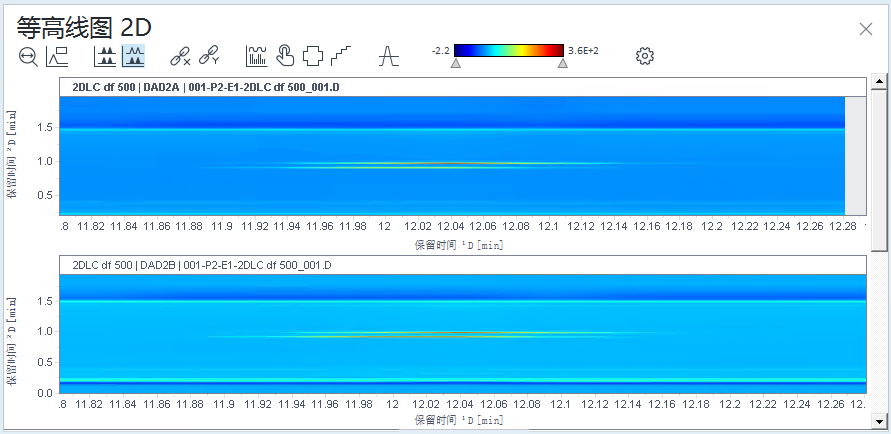
Task: Click the scrollbar up arrow
Action: pyautogui.click(x=878, y=81)
